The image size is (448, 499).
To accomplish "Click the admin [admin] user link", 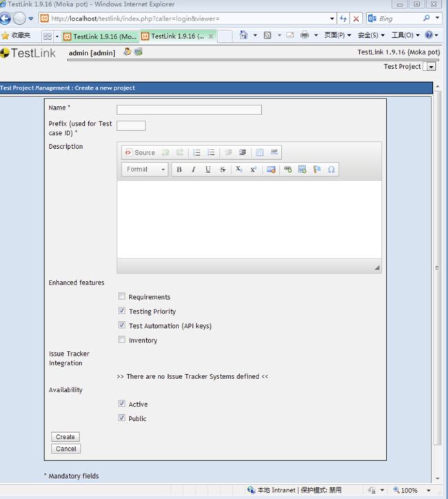I will 92,53.
